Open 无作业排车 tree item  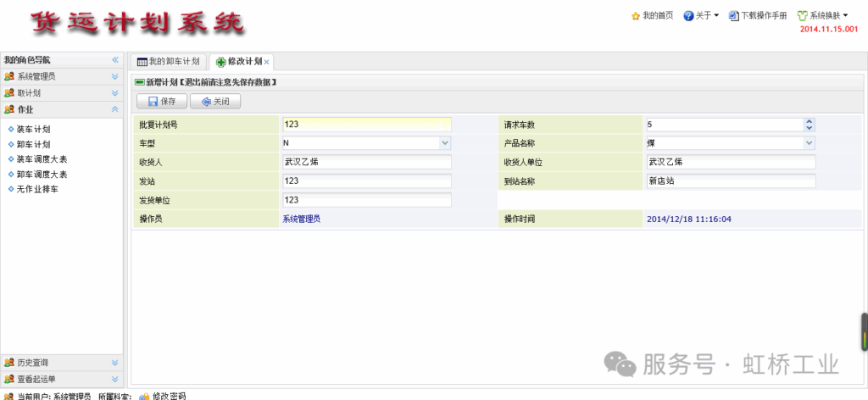coord(37,189)
